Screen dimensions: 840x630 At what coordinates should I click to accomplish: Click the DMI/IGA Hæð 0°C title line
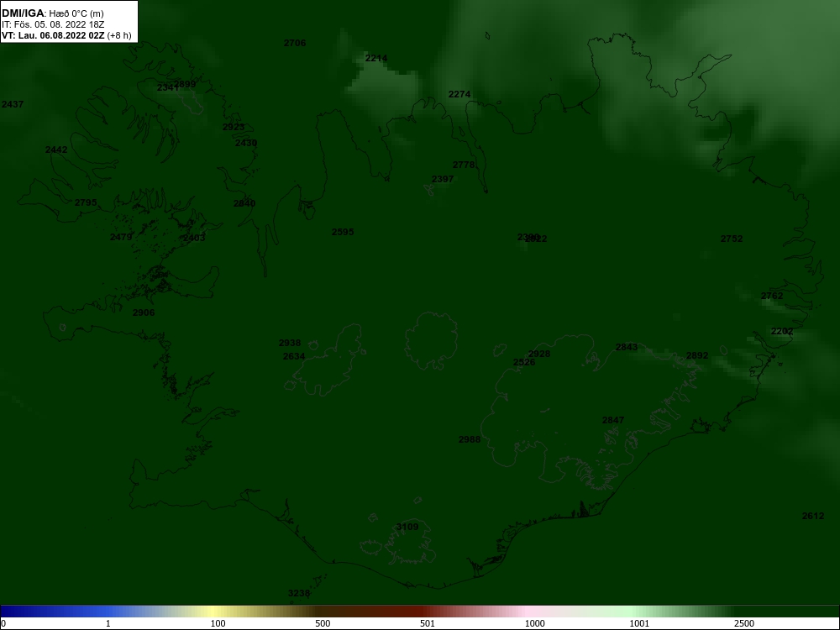52,13
